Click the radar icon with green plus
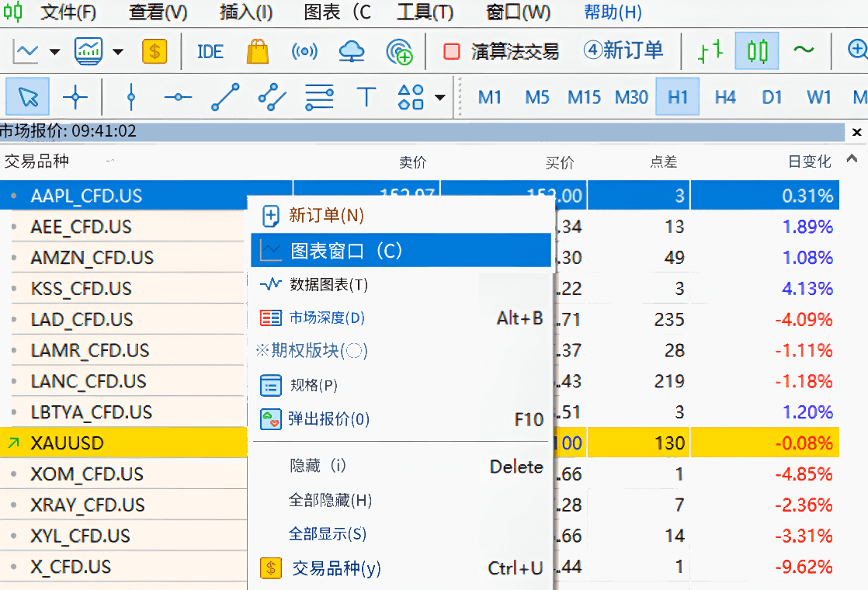Viewport: 868px width, 590px height. [399, 52]
